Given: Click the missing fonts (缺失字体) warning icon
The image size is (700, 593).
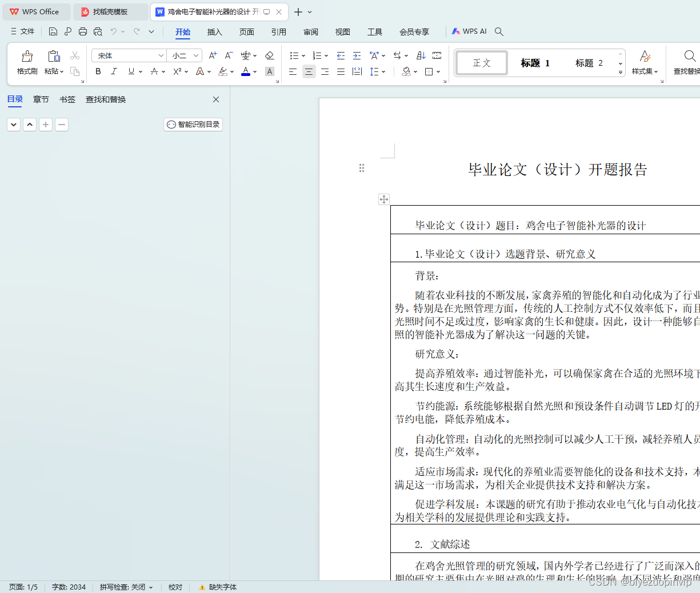Looking at the screenshot, I should point(202,587).
